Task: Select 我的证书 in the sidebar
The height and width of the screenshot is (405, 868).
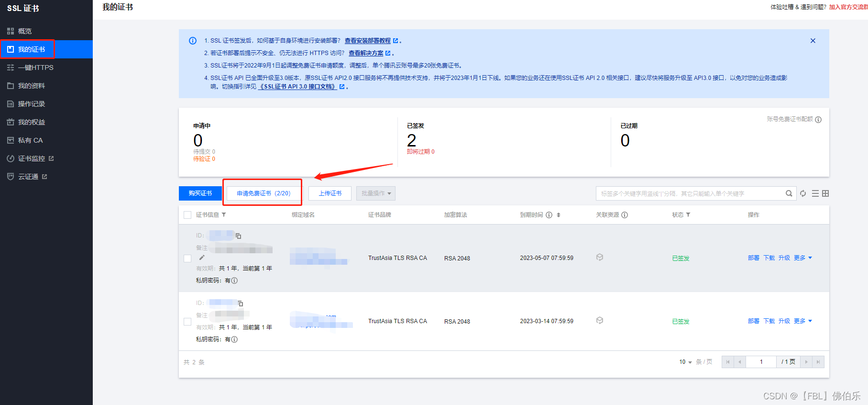Action: click(x=46, y=49)
